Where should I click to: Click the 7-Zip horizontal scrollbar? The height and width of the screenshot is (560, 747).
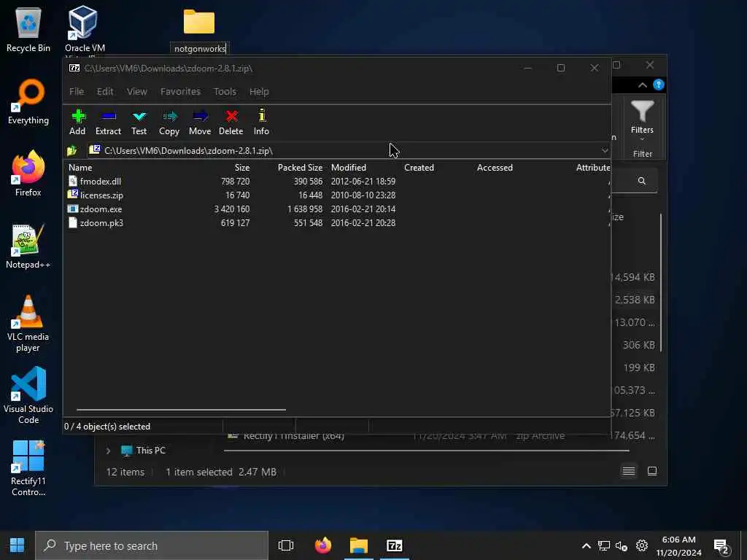pyautogui.click(x=181, y=409)
